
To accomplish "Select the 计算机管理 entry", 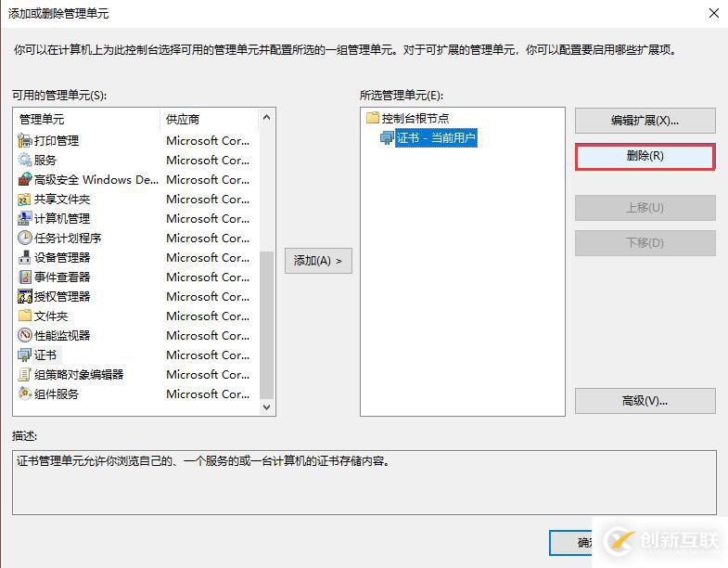I will [62, 218].
